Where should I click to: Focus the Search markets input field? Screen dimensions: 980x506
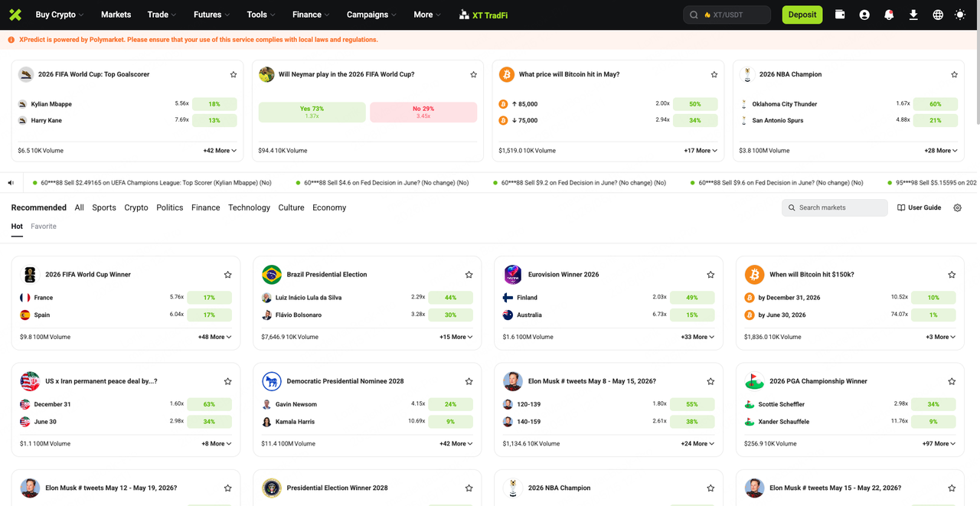(835, 207)
